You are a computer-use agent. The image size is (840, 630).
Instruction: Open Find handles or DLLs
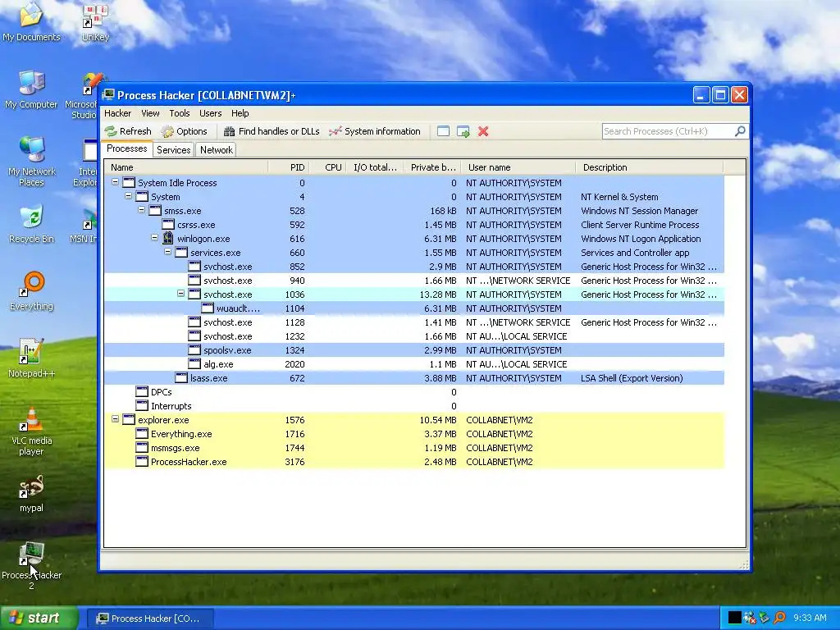coord(272,131)
